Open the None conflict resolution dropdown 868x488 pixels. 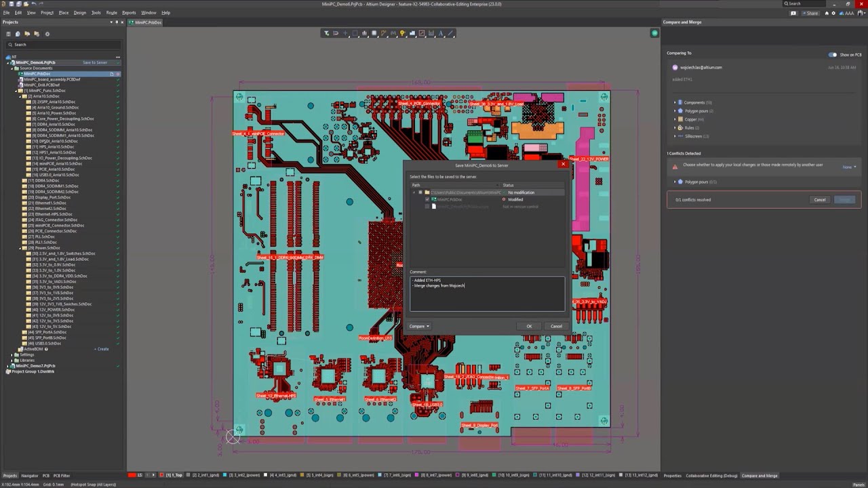(x=849, y=167)
